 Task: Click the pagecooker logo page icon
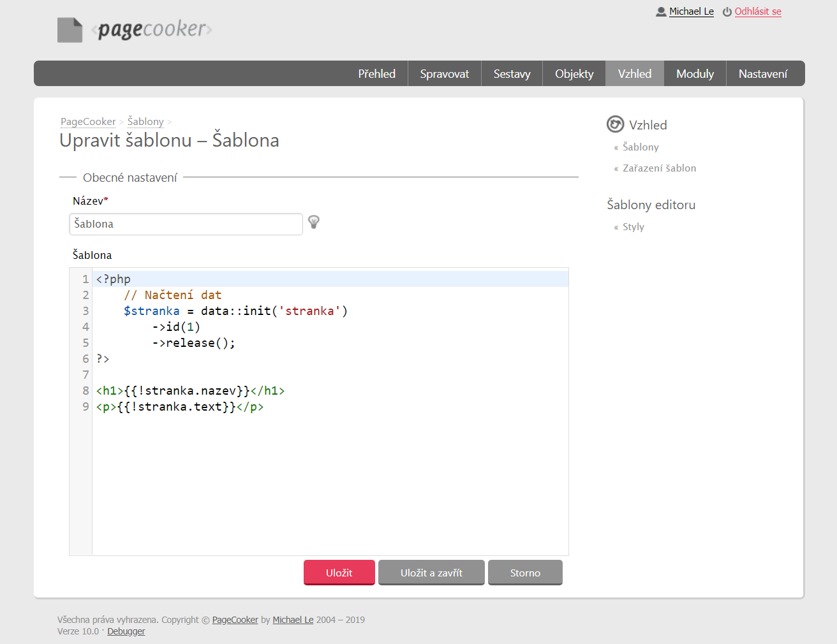click(x=70, y=30)
